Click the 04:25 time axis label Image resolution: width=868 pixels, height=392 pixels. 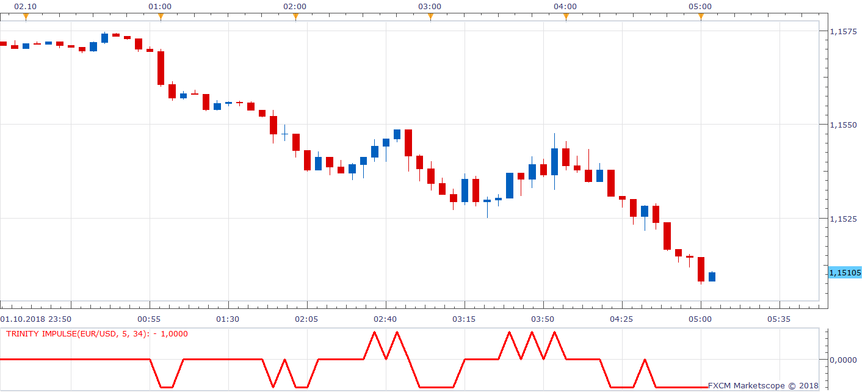[622, 319]
